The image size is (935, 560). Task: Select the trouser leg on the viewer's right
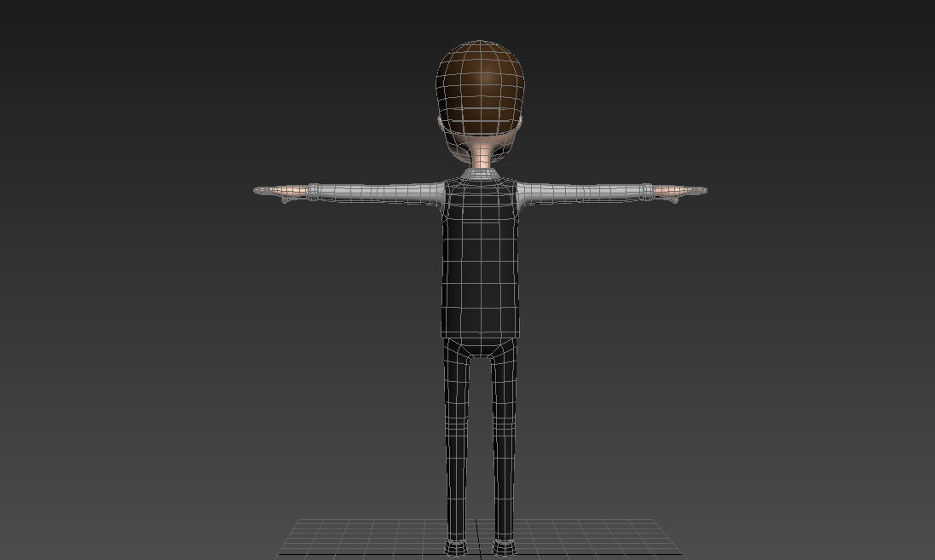click(503, 442)
